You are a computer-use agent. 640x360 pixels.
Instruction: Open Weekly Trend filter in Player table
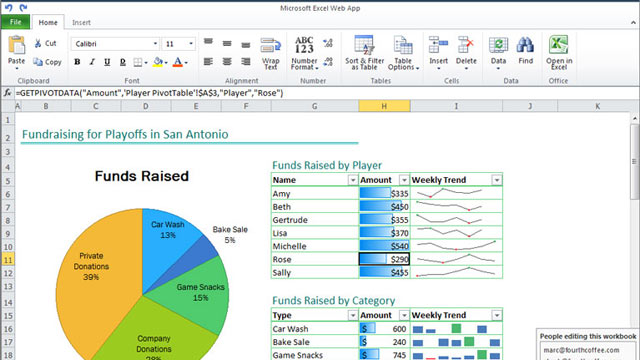click(497, 180)
